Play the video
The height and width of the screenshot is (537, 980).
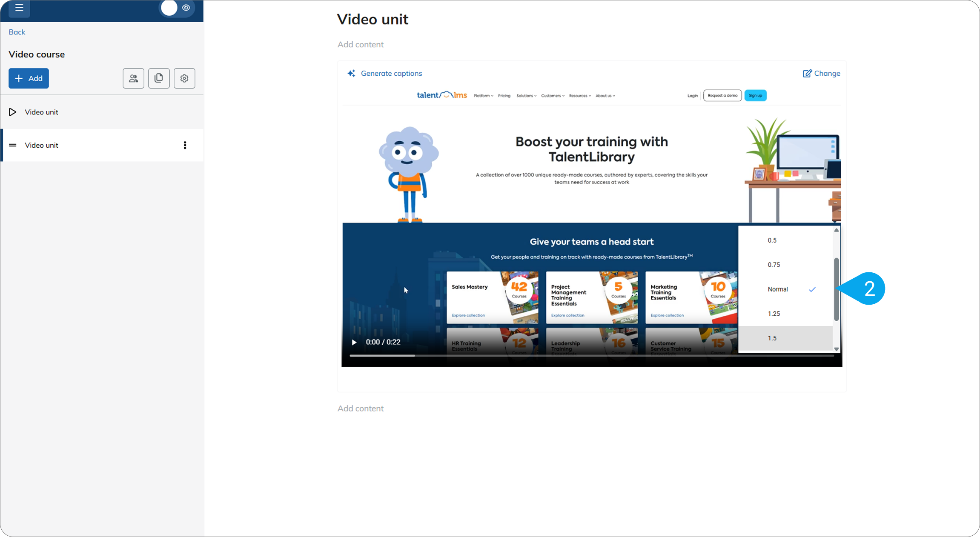tap(354, 342)
